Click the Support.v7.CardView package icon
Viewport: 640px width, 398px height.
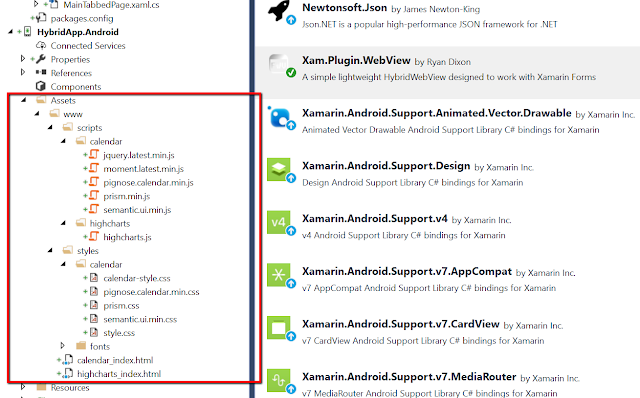[x=279, y=327]
